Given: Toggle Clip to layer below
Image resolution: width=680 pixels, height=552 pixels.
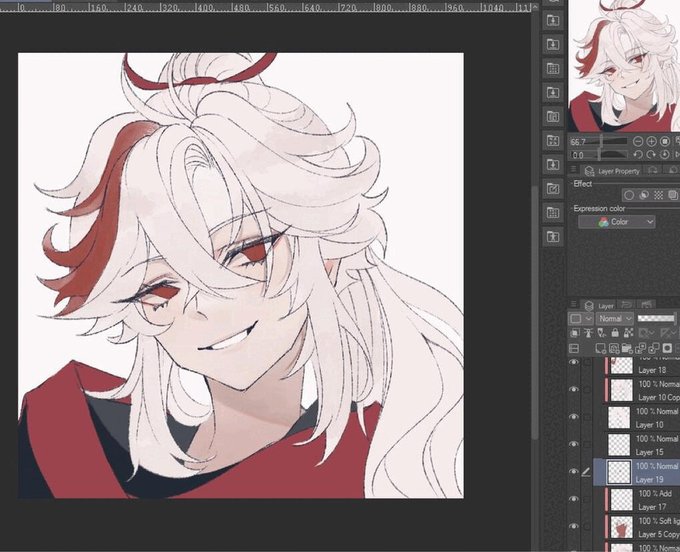Looking at the screenshot, I should (575, 333).
